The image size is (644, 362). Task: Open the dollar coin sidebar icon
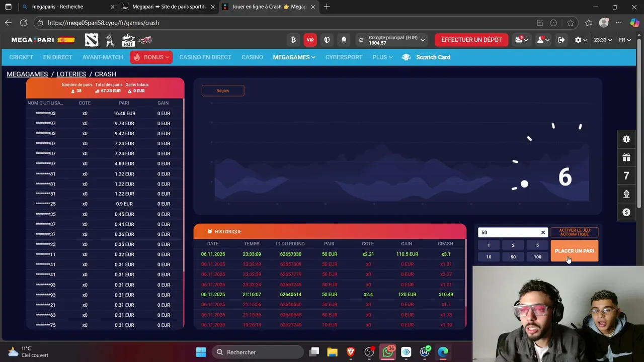pyautogui.click(x=626, y=212)
